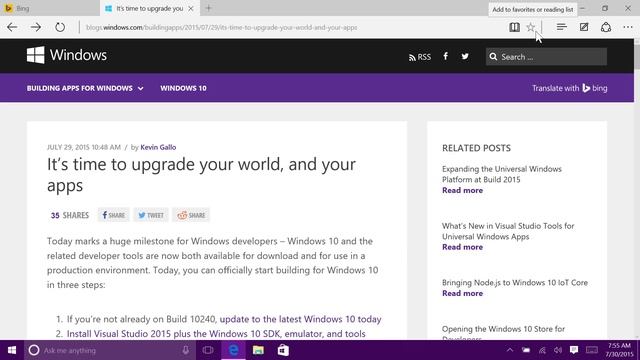Open the taskbar clock and date
Image resolution: width=640 pixels, height=360 pixels.
(619, 350)
